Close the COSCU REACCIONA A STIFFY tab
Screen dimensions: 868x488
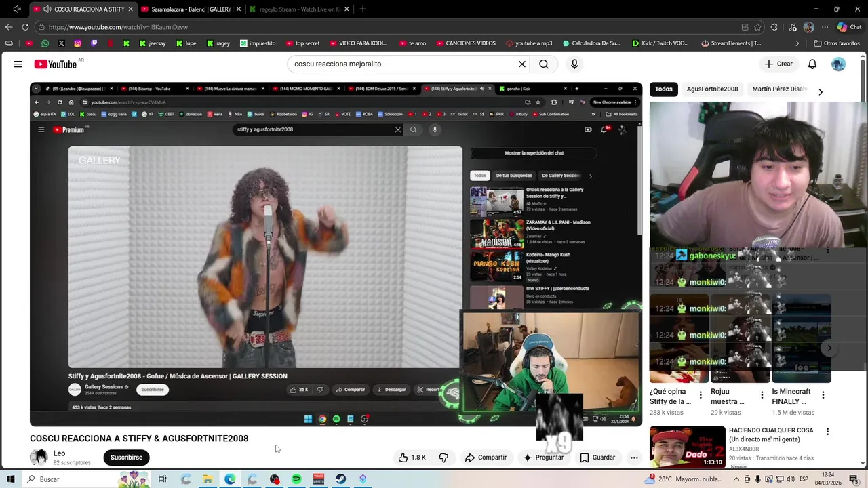pos(130,9)
